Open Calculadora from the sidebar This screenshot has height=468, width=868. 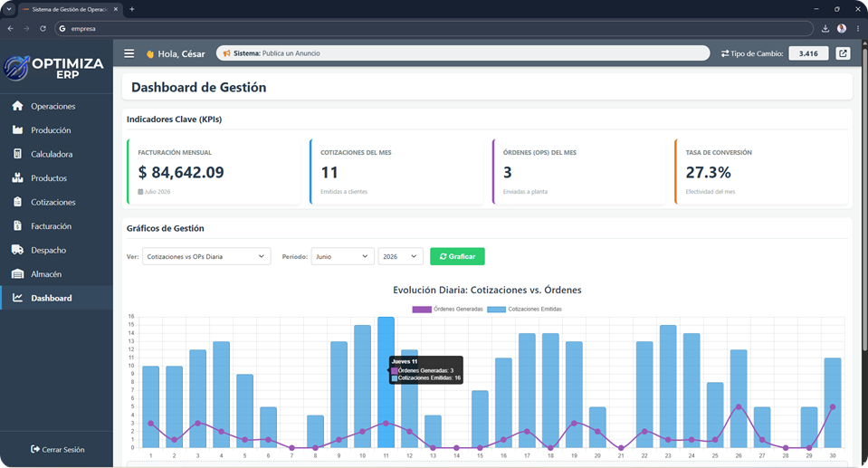[56, 154]
